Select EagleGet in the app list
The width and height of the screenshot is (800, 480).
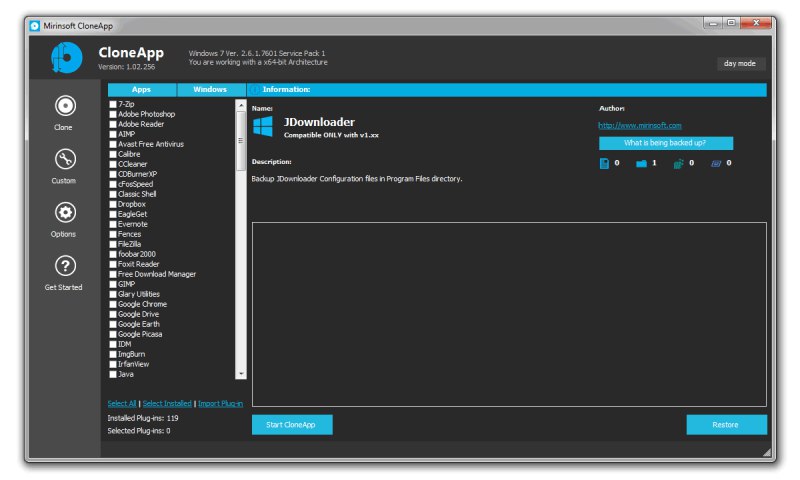tap(133, 214)
